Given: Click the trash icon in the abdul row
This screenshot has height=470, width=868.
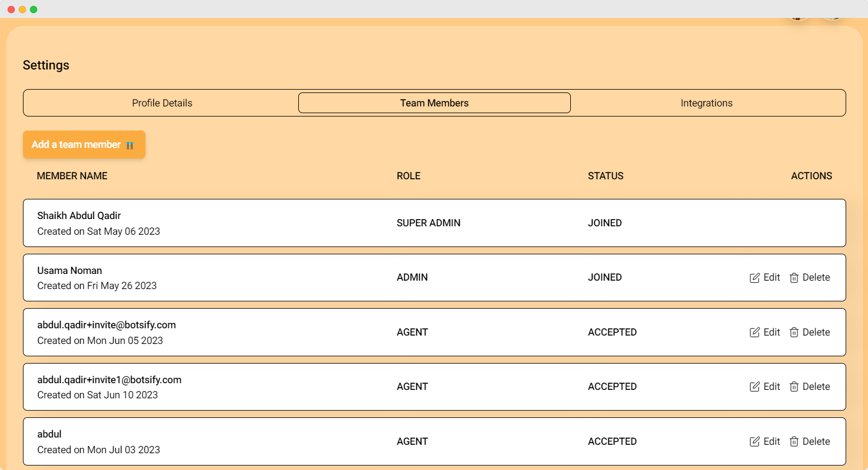Looking at the screenshot, I should point(794,441).
